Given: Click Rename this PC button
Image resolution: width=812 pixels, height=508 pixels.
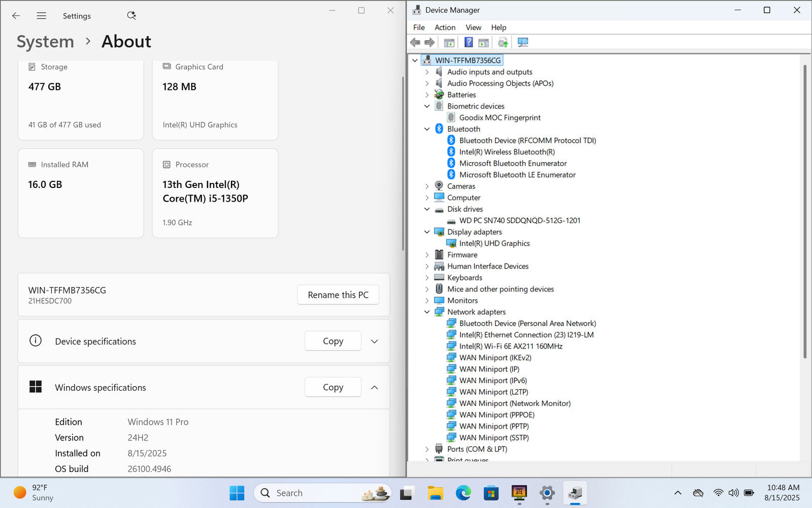Looking at the screenshot, I should pyautogui.click(x=338, y=295).
